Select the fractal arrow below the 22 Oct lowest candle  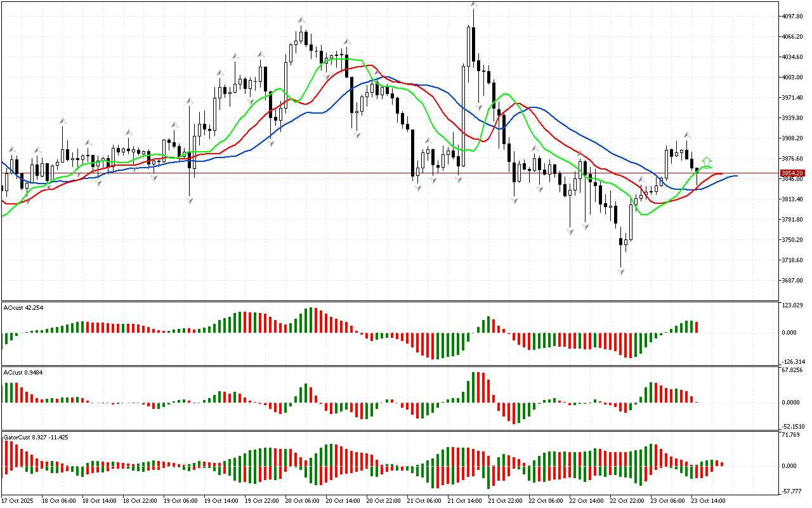621,271
